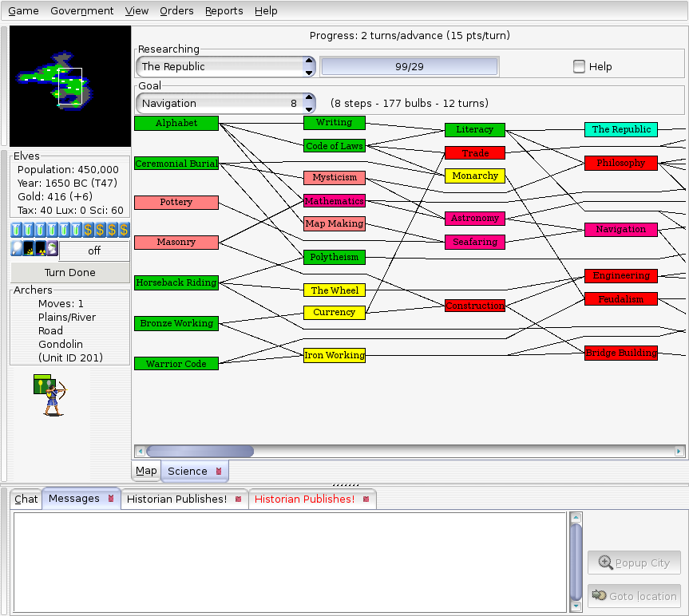This screenshot has width=689, height=616.
Task: Click the rightmost gold dollar tax icon
Action: [125, 230]
